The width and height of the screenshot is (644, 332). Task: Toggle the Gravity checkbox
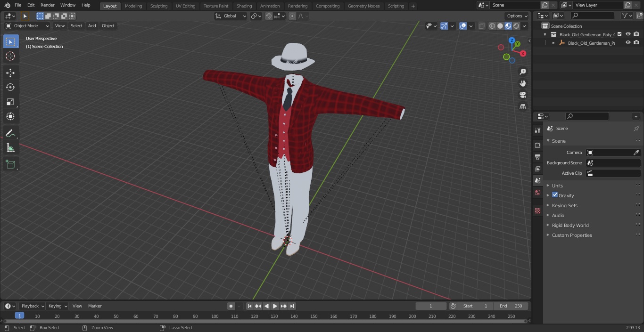pos(555,195)
